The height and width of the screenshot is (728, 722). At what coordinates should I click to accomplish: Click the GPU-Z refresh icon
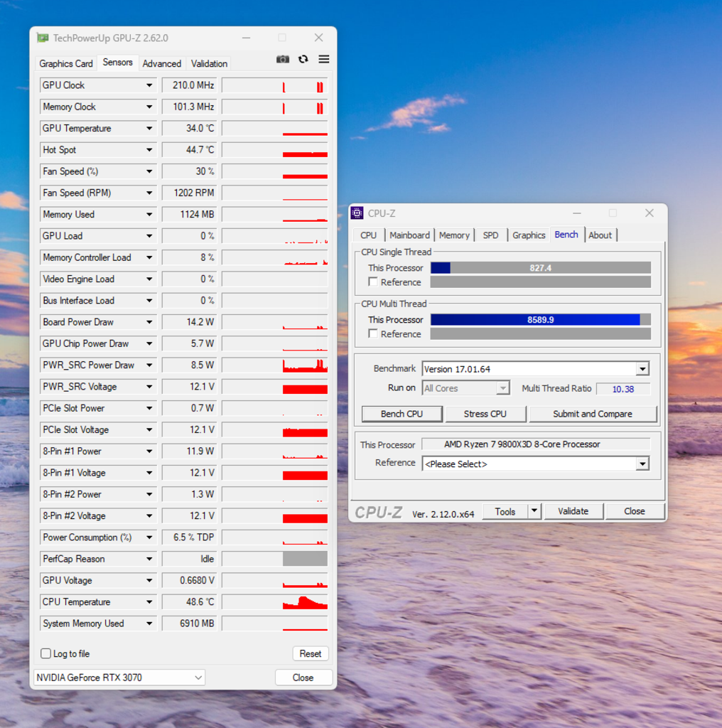(x=303, y=60)
